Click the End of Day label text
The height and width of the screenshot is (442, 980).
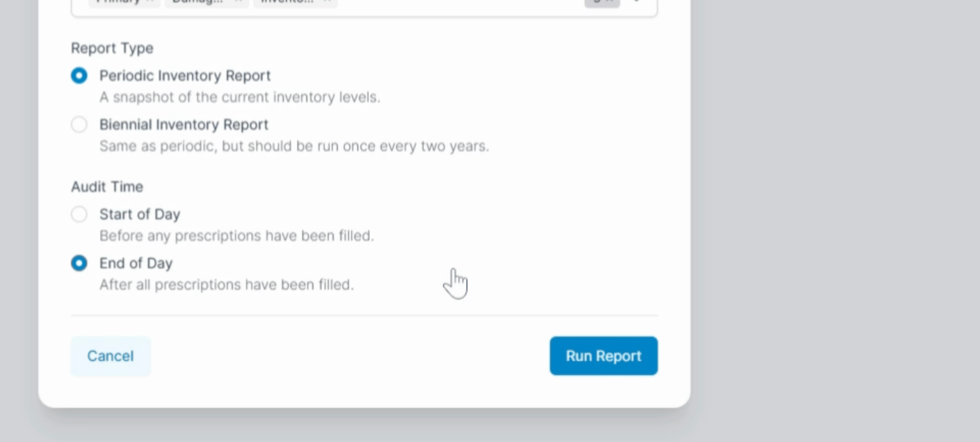(136, 263)
